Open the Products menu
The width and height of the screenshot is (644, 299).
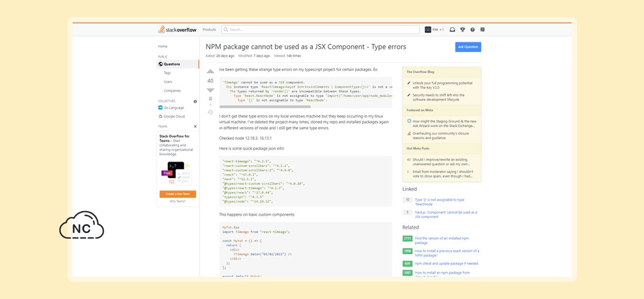point(209,30)
